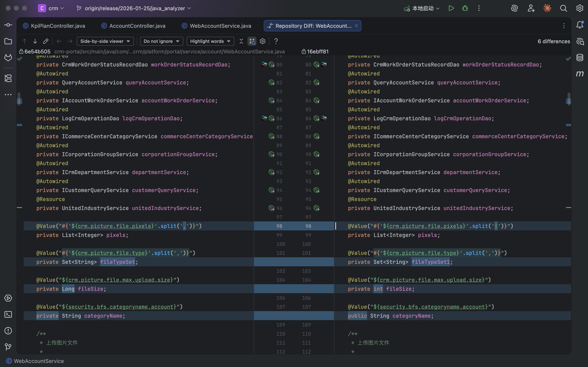This screenshot has width=588, height=367.
Task: Open the diff help question mark
Action: click(276, 41)
